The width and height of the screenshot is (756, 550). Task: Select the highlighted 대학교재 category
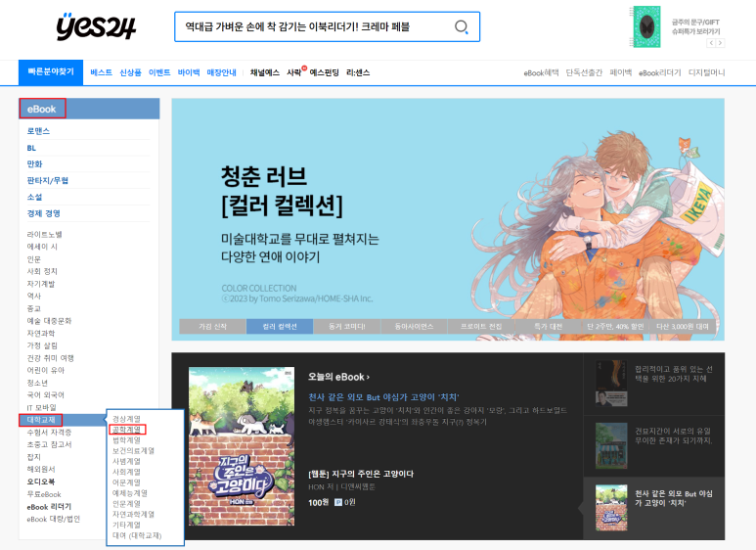pyautogui.click(x=41, y=420)
